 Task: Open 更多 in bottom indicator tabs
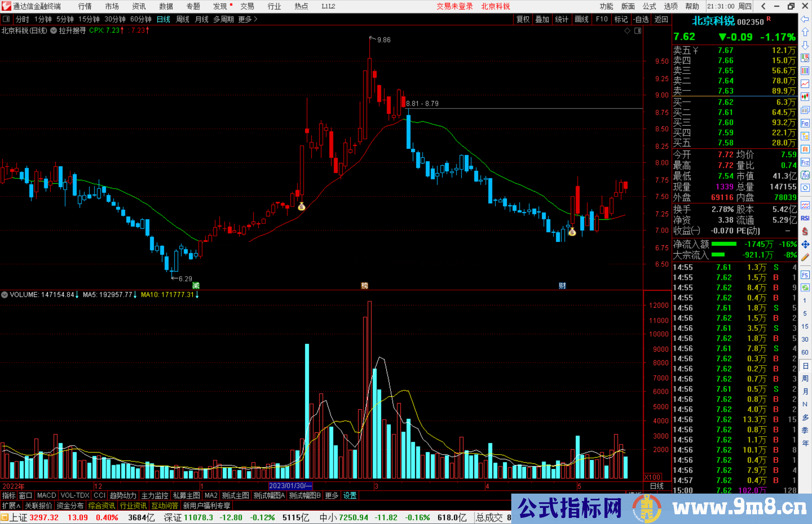[332, 495]
